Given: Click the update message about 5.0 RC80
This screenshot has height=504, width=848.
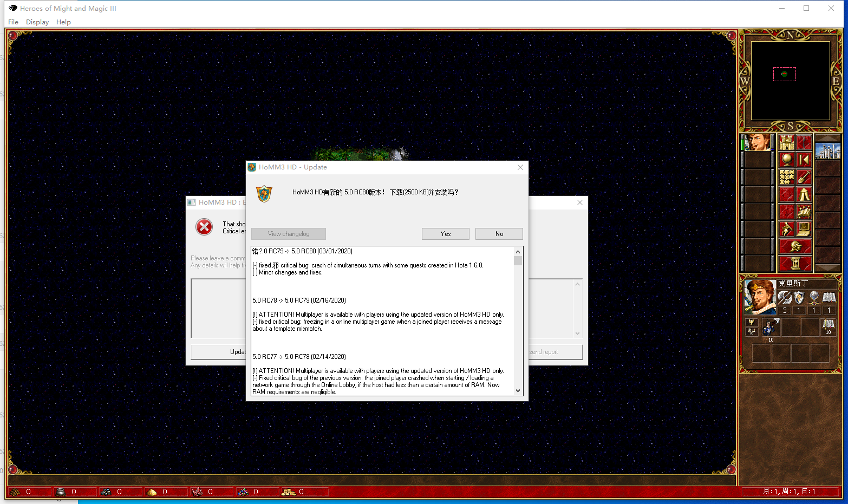Looking at the screenshot, I should pyautogui.click(x=375, y=192).
